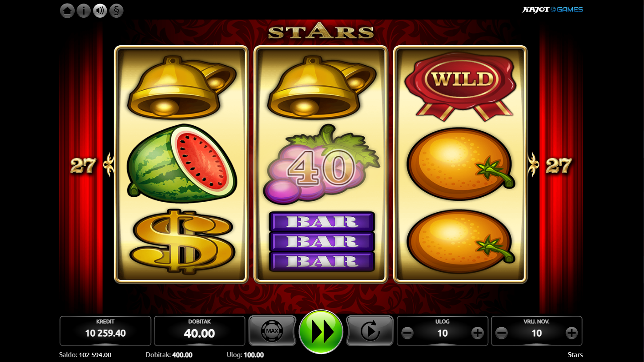Decrease VRIJ. NOV. coin value

coord(502,333)
